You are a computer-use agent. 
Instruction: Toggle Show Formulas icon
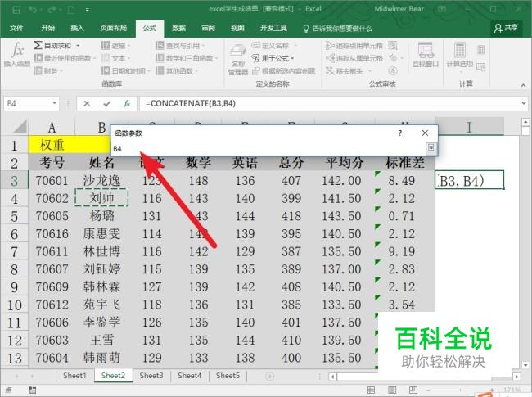pos(393,45)
